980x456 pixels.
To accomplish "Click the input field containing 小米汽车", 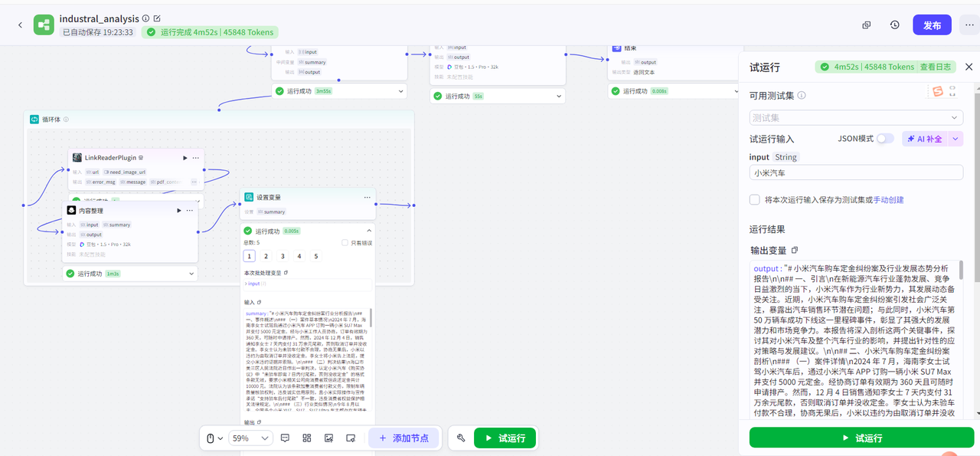I will pos(856,173).
